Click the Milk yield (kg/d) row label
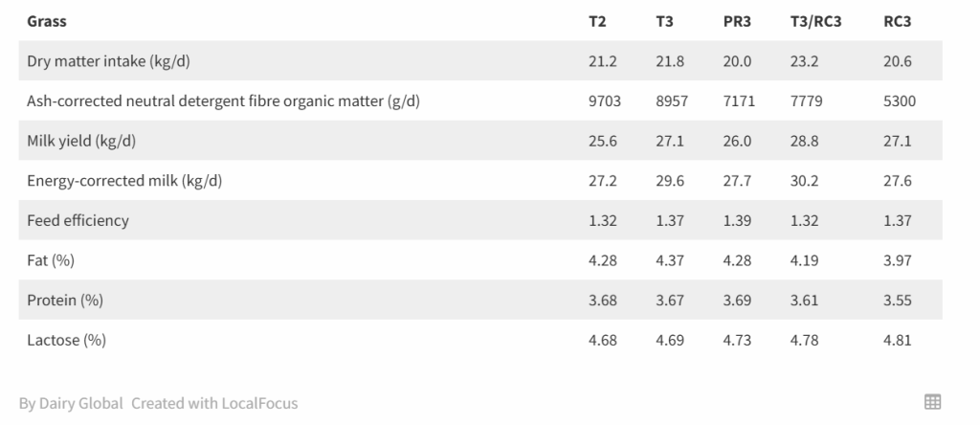This screenshot has height=425, width=980. (81, 141)
